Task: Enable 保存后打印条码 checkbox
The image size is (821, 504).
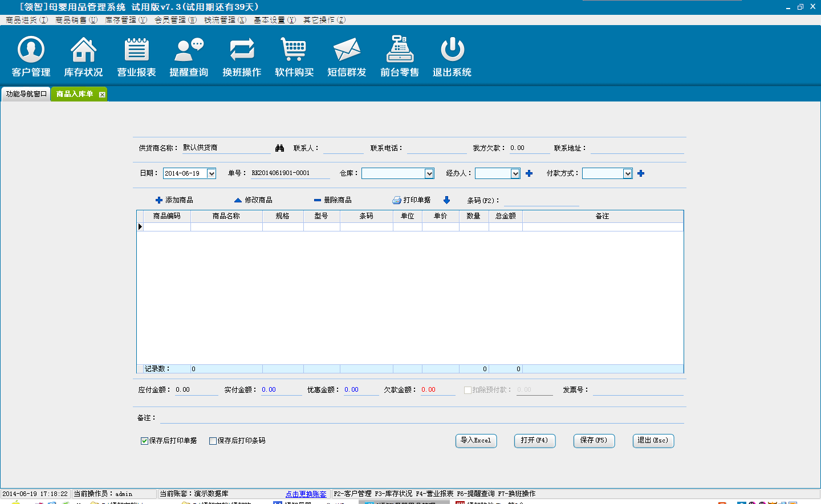Action: click(213, 441)
